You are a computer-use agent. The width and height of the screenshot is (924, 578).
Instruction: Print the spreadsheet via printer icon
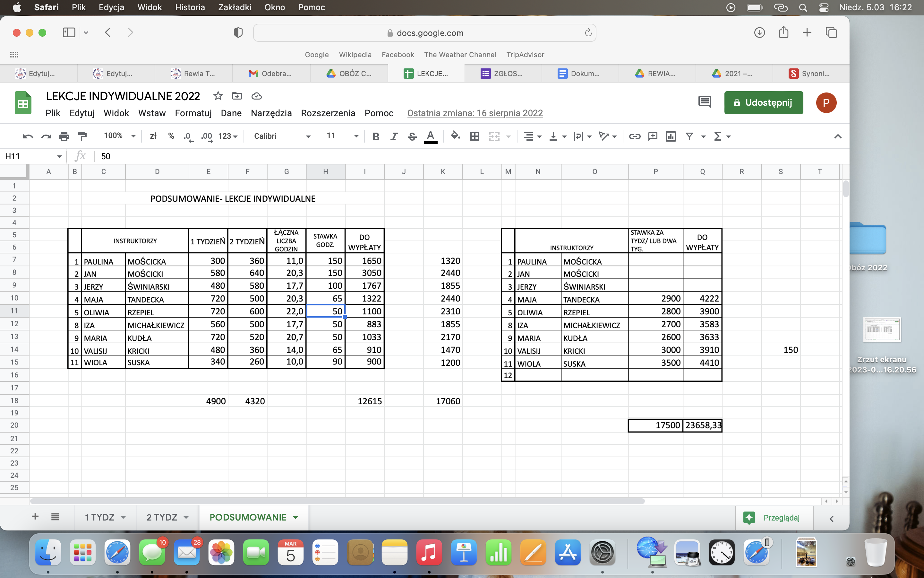pos(64,136)
